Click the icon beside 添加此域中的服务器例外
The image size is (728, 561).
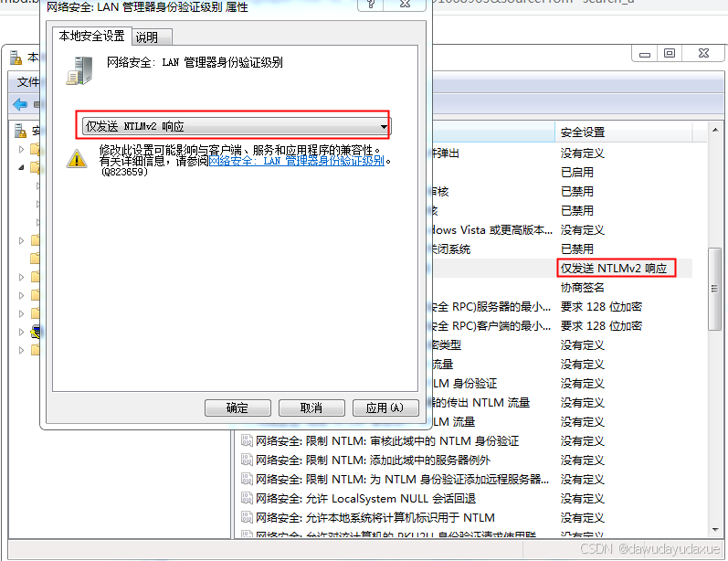(x=247, y=460)
